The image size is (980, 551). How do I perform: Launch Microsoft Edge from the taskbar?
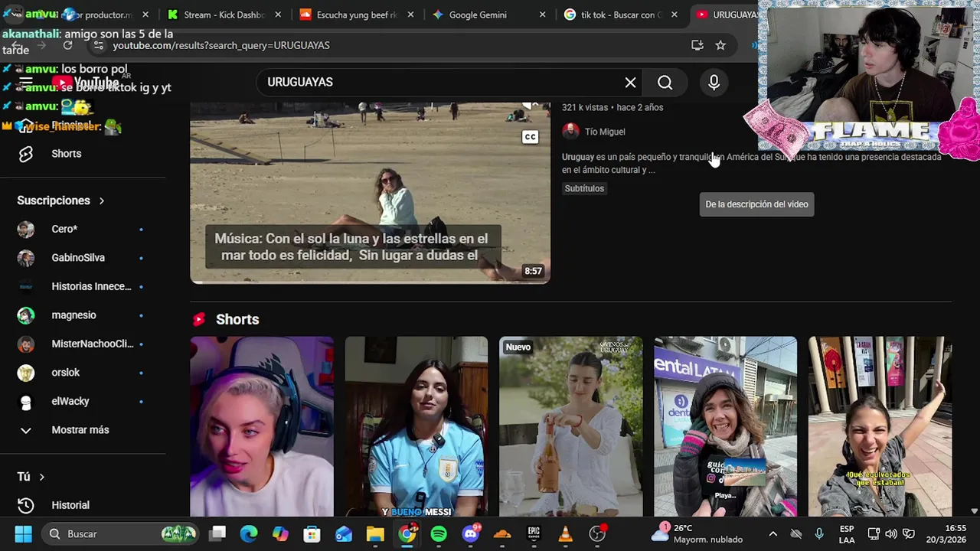point(249,533)
